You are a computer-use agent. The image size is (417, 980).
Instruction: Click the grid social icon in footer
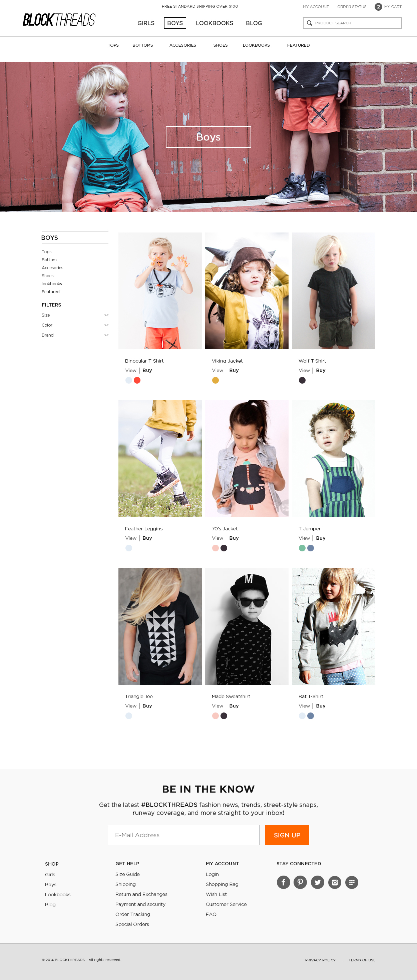pos(352,882)
